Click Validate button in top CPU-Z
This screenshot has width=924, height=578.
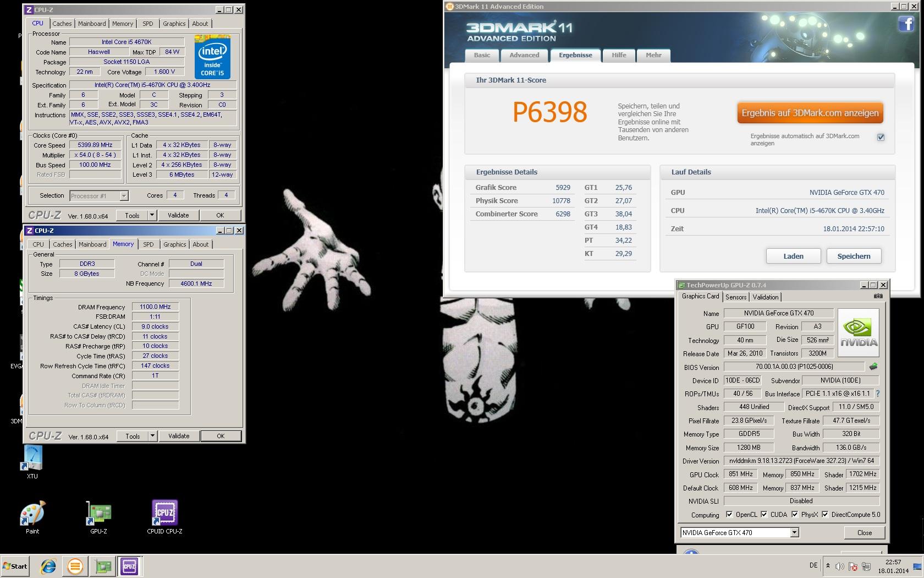(178, 215)
